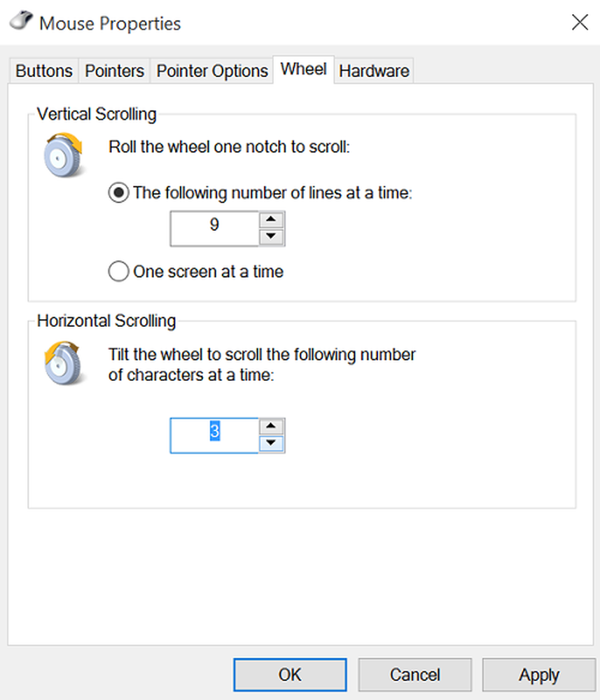Switch to the Buttons tab

point(44,71)
